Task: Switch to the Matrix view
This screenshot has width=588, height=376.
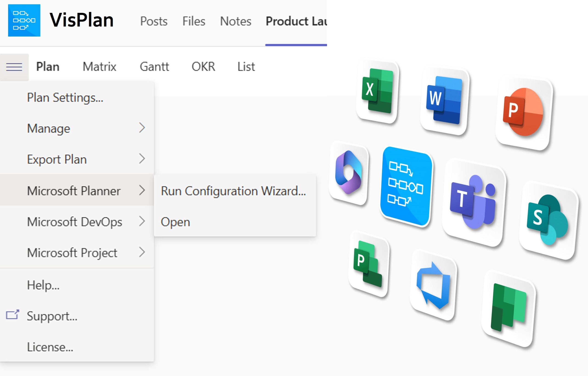Action: click(x=99, y=66)
